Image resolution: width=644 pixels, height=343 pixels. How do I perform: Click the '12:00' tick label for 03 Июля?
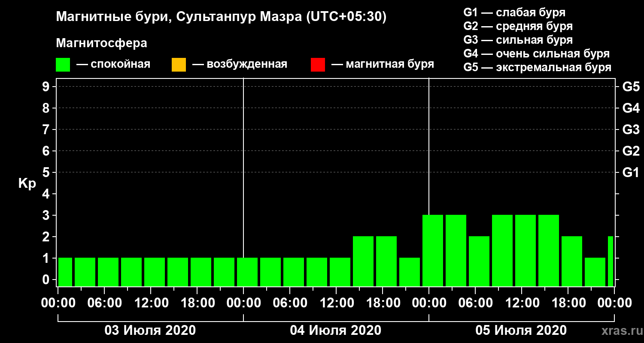(x=151, y=303)
